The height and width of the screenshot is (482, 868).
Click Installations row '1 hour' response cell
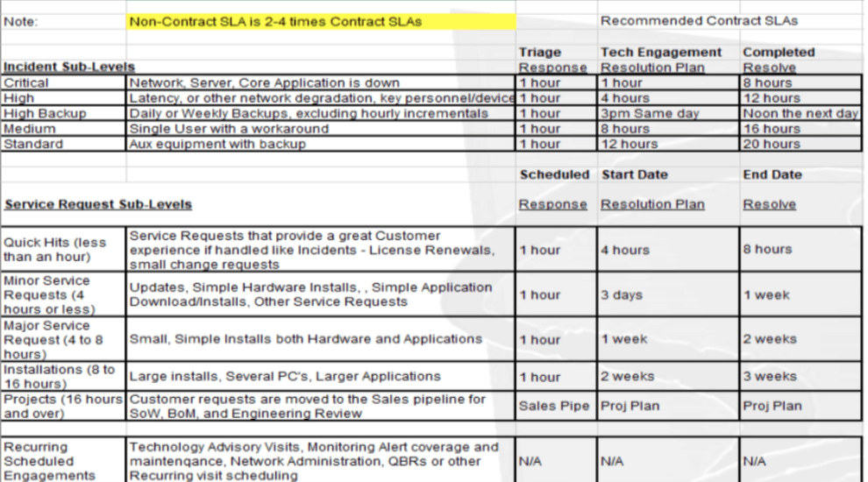(x=556, y=376)
